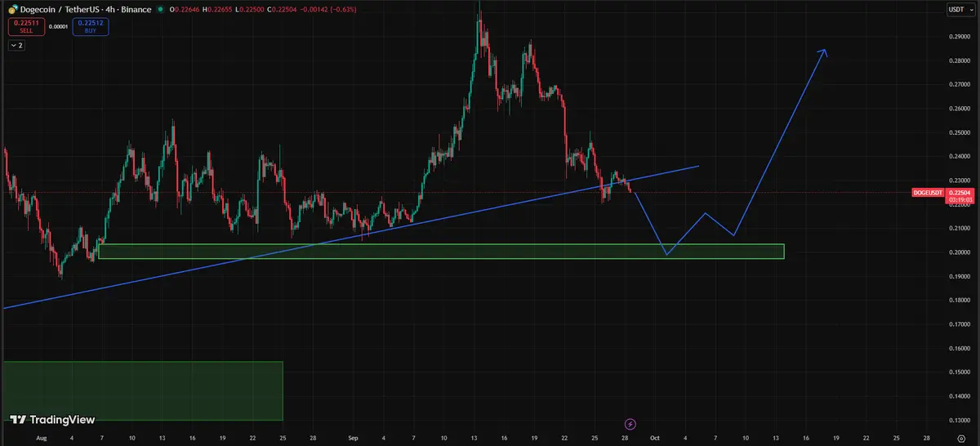Screen dimensions: 980x446
Task: Click the open value O0.22646
Action: coord(185,11)
